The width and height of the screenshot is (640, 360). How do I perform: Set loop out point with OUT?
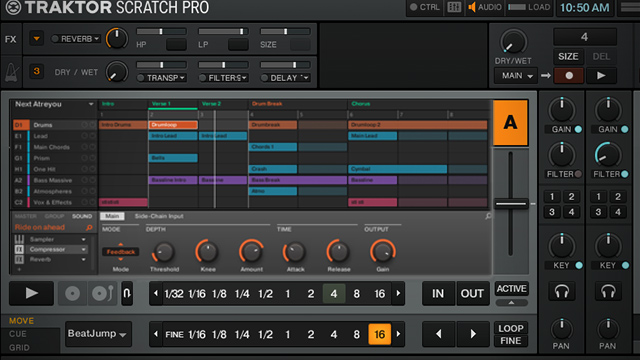(472, 293)
